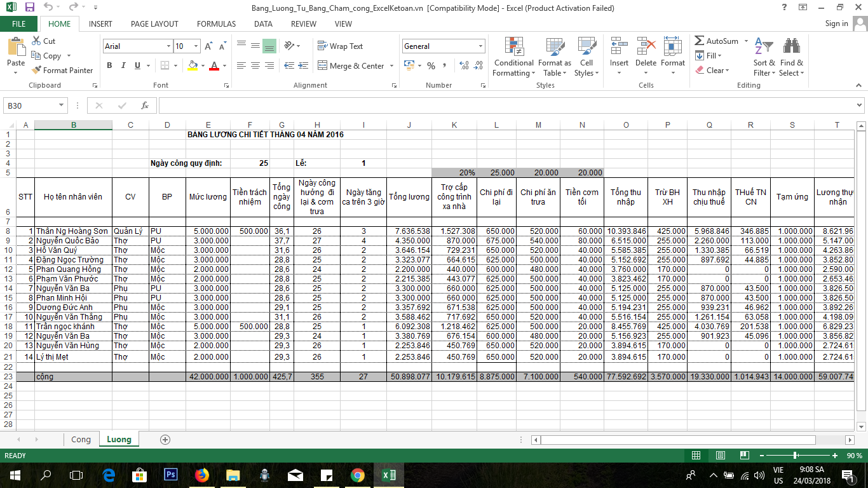The width and height of the screenshot is (868, 488).
Task: Click the Format Painter tool
Action: (62, 71)
